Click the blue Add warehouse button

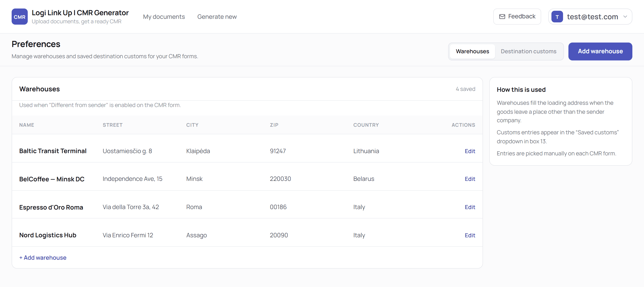coord(600,51)
